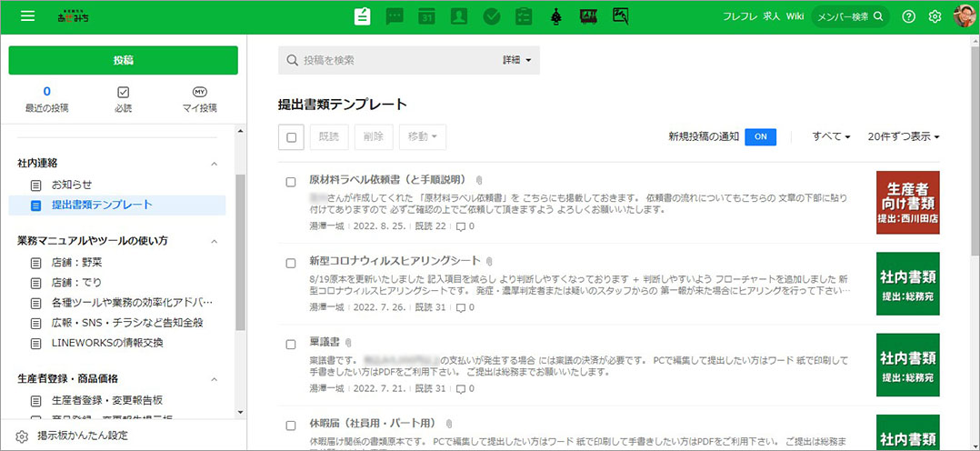
Task: Open the message chat icon
Action: [395, 16]
